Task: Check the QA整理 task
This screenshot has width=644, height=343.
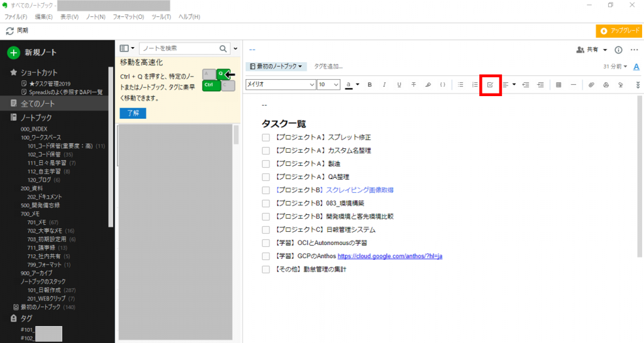Action: [266, 177]
